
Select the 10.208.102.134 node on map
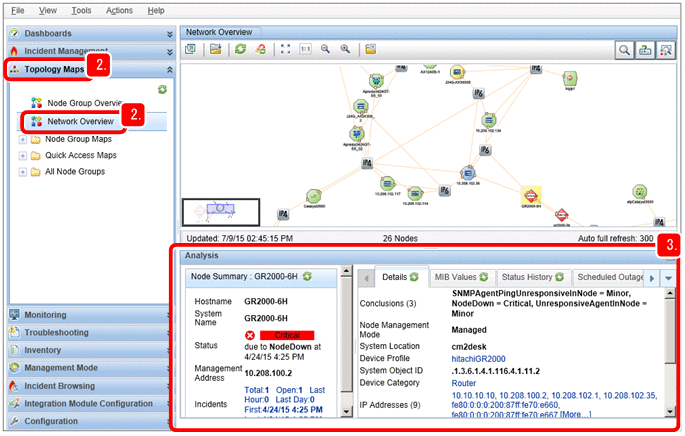[x=488, y=120]
